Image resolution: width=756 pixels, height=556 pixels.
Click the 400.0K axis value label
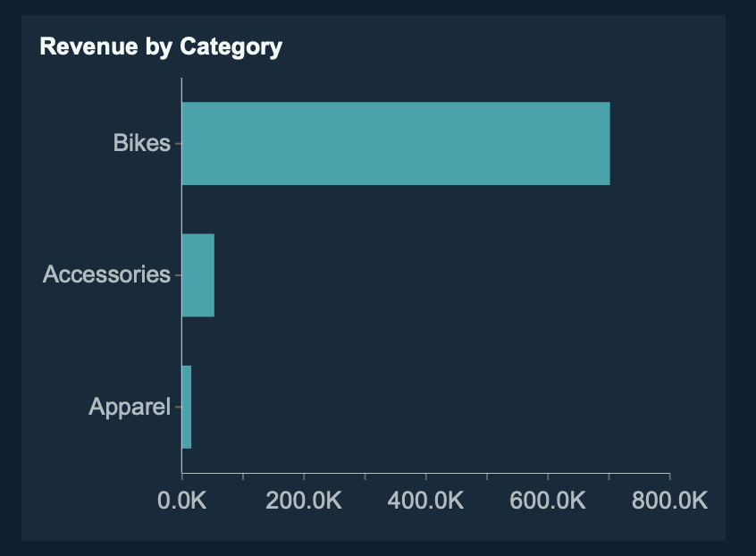click(x=426, y=500)
